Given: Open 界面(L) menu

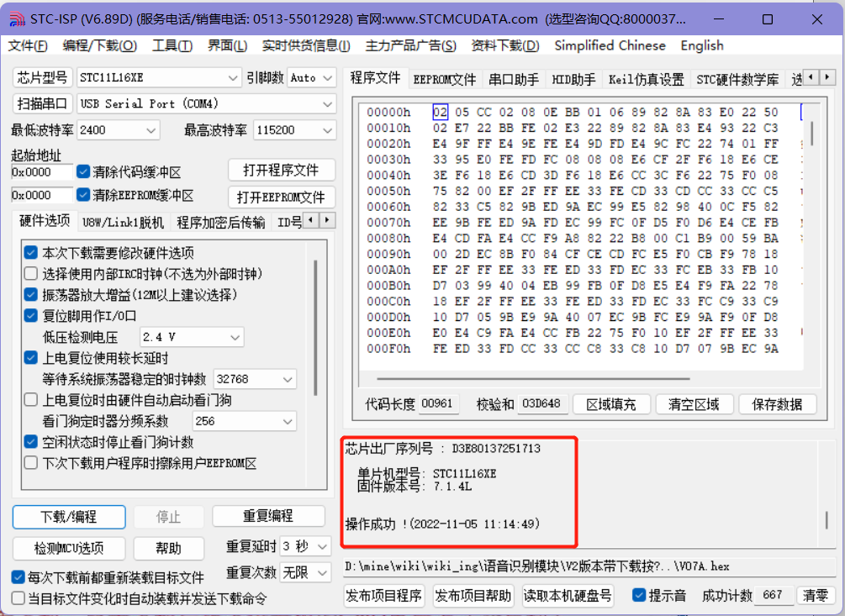Looking at the screenshot, I should click(x=227, y=45).
